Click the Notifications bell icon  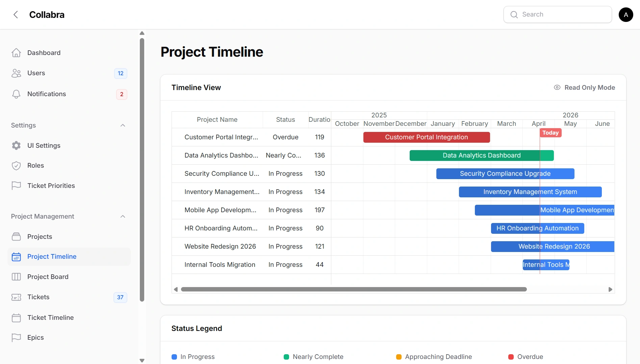(16, 94)
